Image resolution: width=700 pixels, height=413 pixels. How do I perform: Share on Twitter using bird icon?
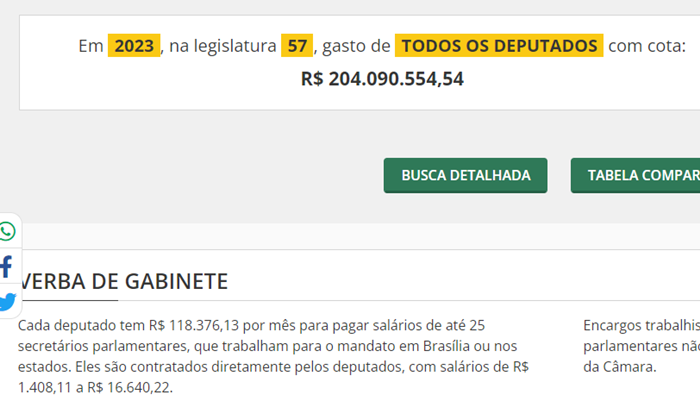tap(7, 301)
